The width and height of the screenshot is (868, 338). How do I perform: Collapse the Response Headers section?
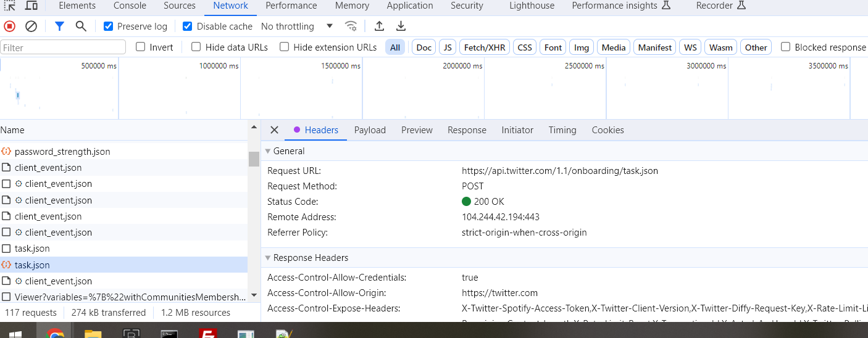pos(268,258)
